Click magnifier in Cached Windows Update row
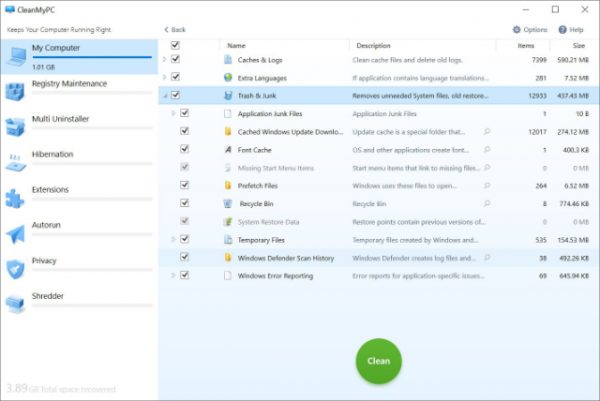The height and width of the screenshot is (401, 600). pyautogui.click(x=487, y=132)
